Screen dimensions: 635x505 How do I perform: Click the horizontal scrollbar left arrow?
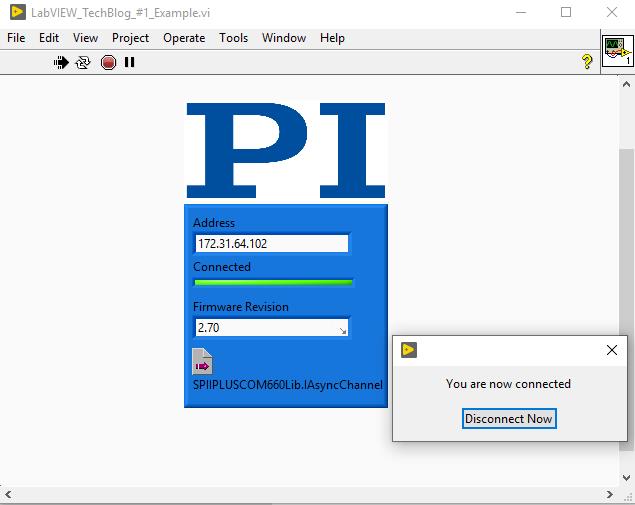point(8,494)
